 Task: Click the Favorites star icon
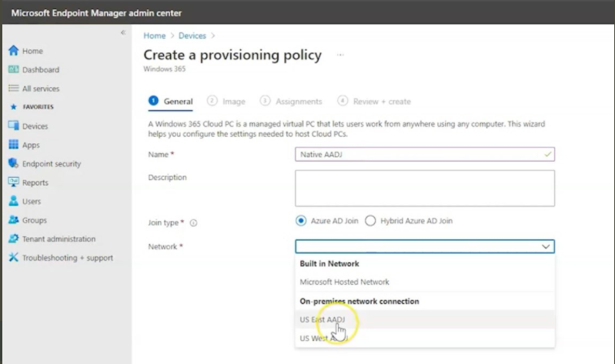tap(14, 107)
